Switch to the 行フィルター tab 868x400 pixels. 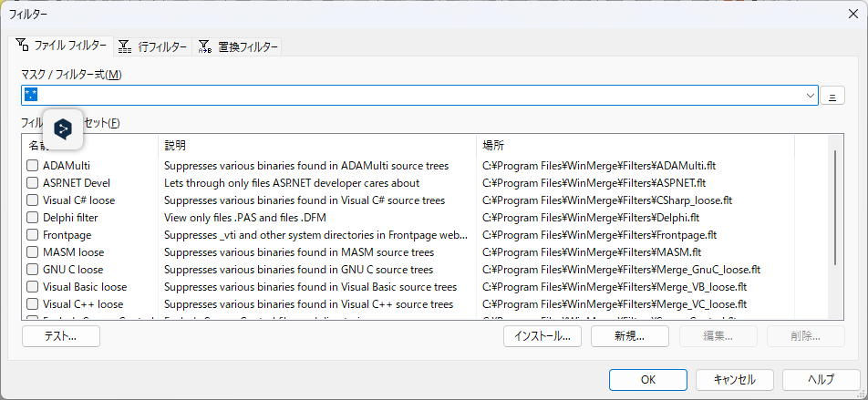pyautogui.click(x=153, y=46)
